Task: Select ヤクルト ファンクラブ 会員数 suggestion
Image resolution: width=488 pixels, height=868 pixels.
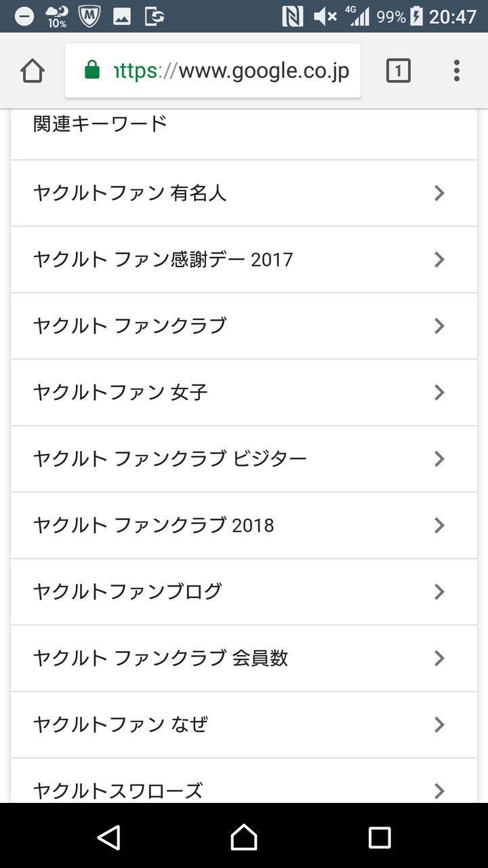Action: (x=244, y=658)
